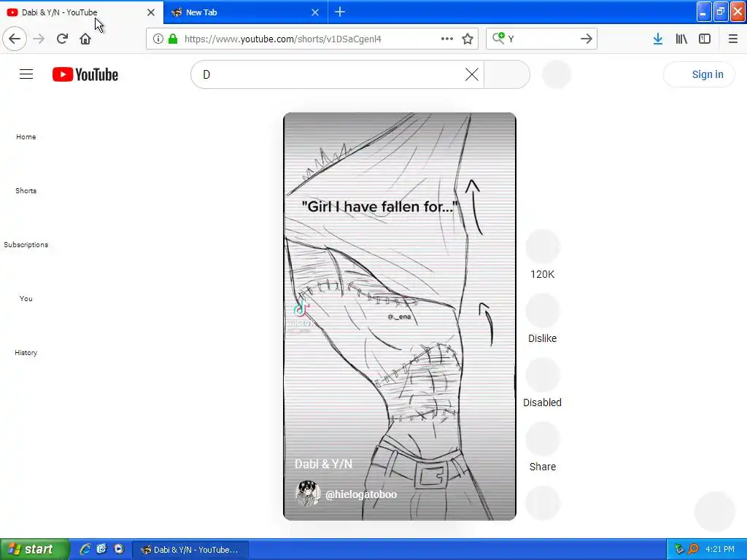Image resolution: width=747 pixels, height=560 pixels.
Task: Open You in the YouTube sidebar
Action: tap(26, 298)
